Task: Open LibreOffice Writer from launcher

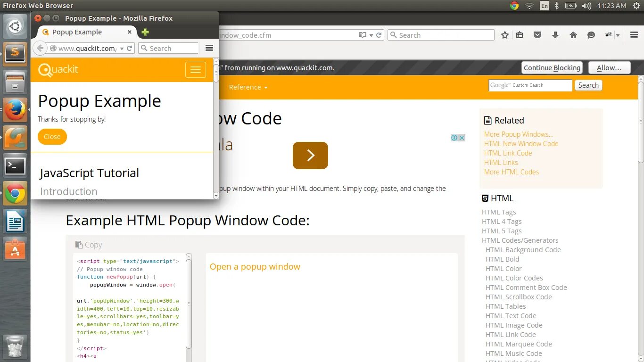Action: click(x=15, y=222)
